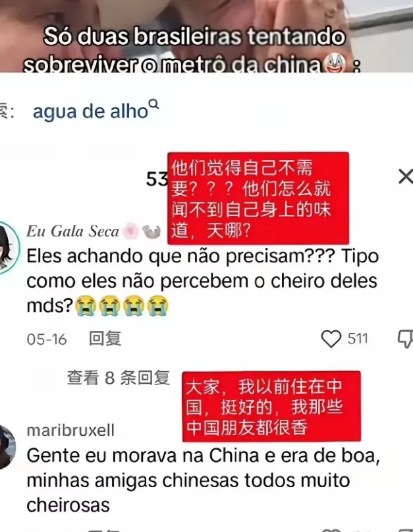Viewport: 413px width, 532px height.
Task: Tap the 511 likes count
Action: click(358, 339)
